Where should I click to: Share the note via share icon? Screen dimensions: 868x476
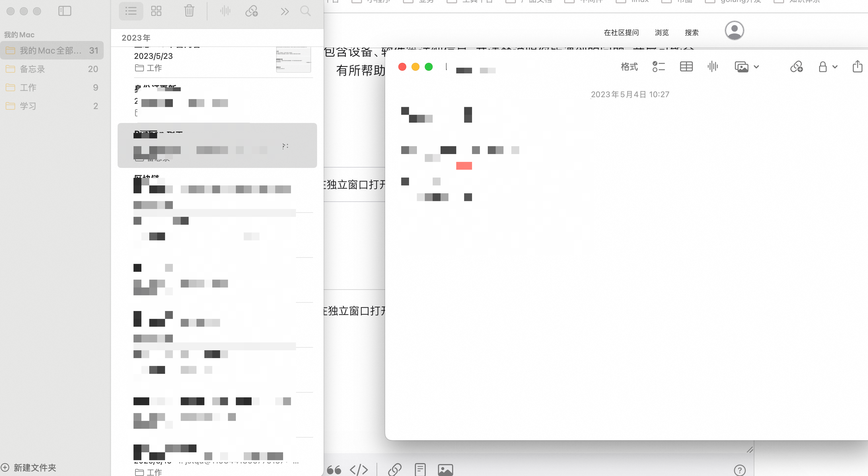(857, 67)
